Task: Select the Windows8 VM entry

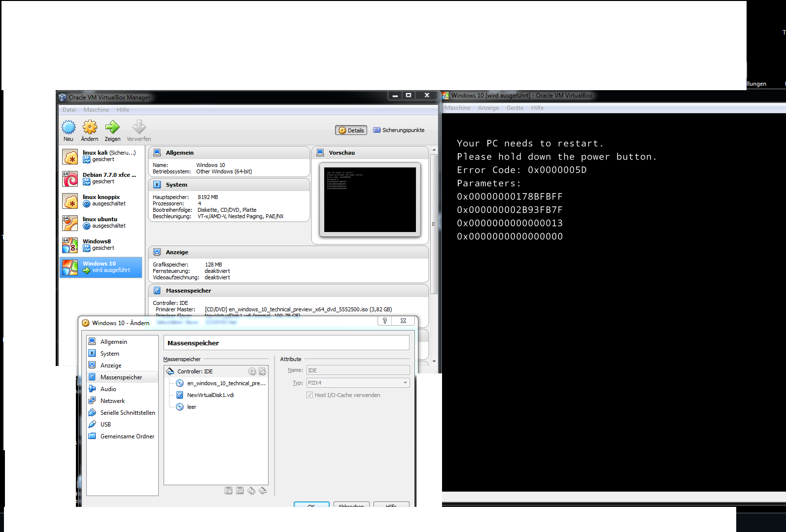Action: click(x=101, y=245)
